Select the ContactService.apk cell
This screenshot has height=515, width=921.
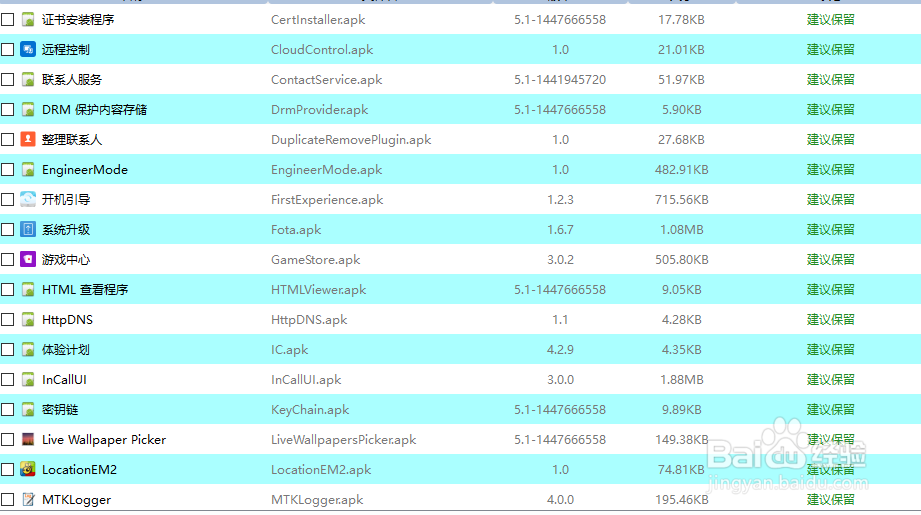[x=327, y=80]
